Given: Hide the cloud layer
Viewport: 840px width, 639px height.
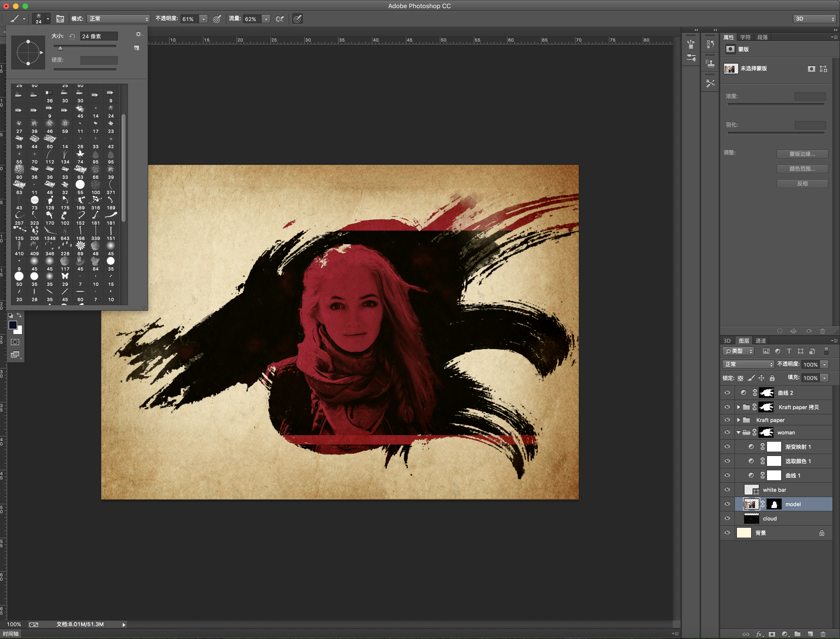Looking at the screenshot, I should (x=727, y=518).
